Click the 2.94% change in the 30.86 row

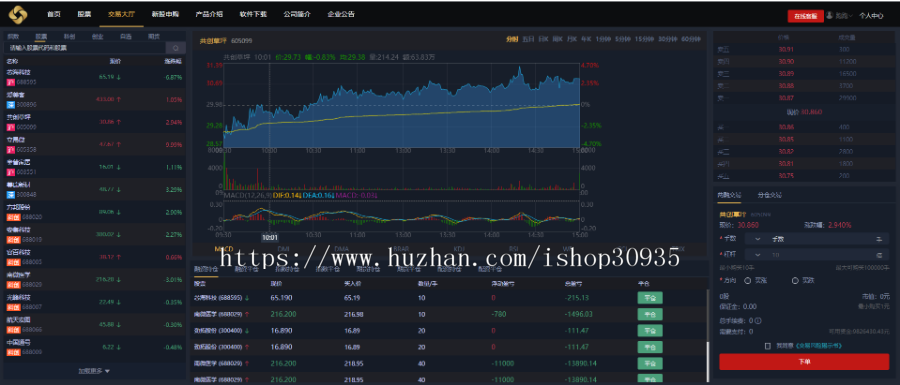(x=173, y=122)
